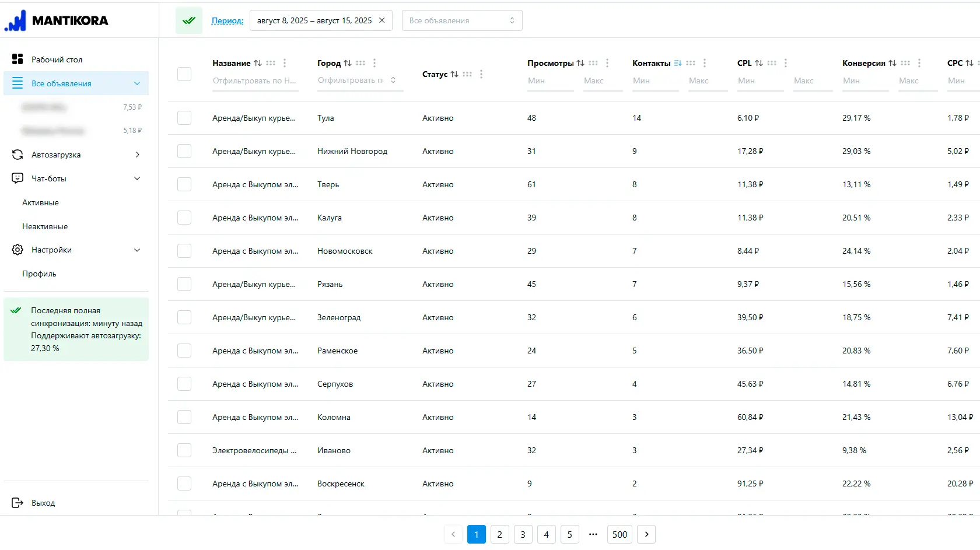
Task: Grab the Контакты column drag handle
Action: pyautogui.click(x=691, y=63)
